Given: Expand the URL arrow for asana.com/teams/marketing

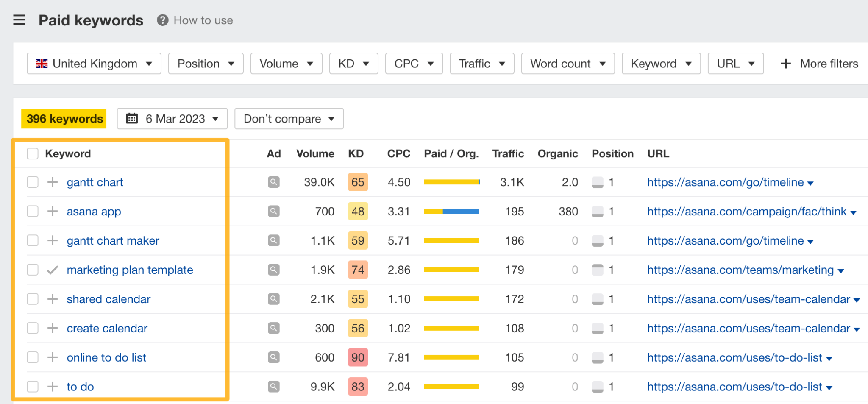Looking at the screenshot, I should coord(841,270).
